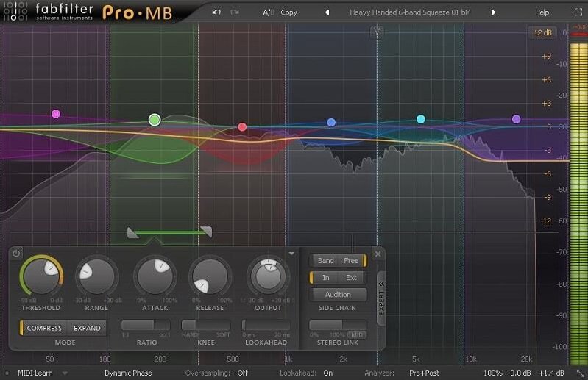Viewport: 588px width, 380px height.
Task: Click the resize corner icon in status bar
Action: (x=581, y=373)
